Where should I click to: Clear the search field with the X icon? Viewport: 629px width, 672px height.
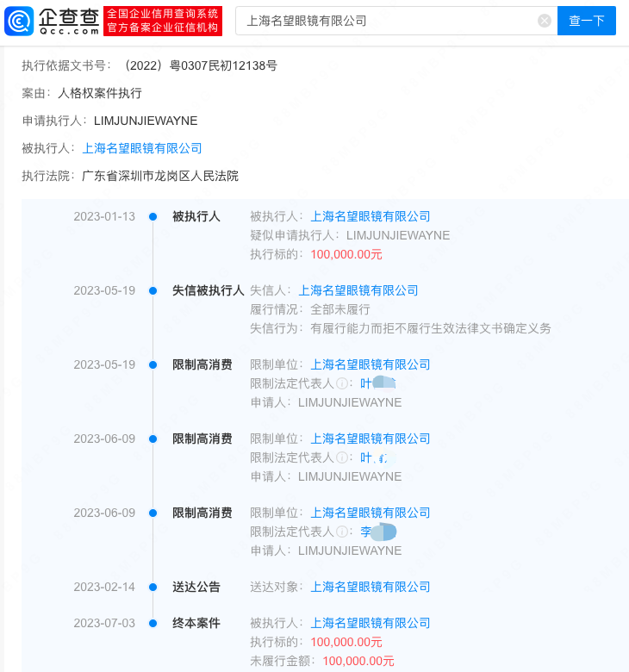[544, 21]
